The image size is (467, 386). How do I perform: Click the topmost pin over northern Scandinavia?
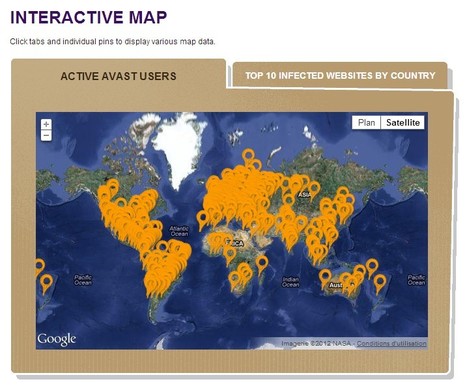click(248, 156)
